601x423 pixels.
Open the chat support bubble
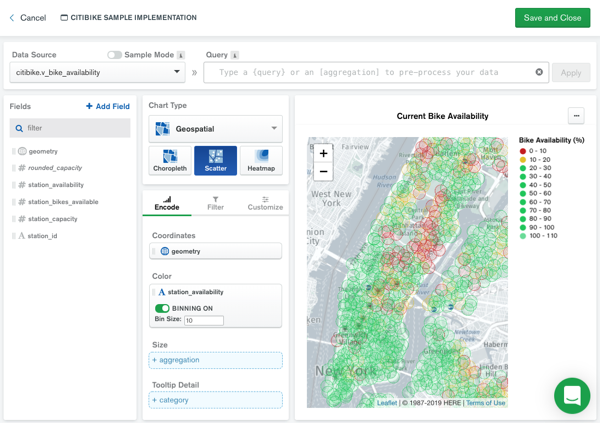point(572,396)
